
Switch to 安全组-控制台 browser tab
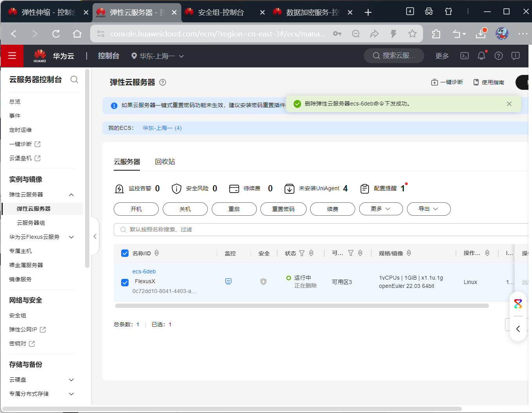[225, 13]
